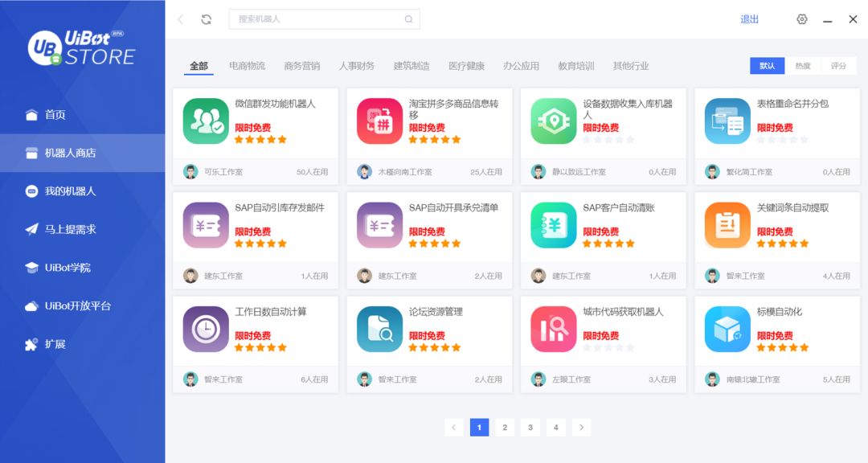Switch to the 办公应用 category tab
This screenshot has width=868, height=463.
click(x=521, y=66)
